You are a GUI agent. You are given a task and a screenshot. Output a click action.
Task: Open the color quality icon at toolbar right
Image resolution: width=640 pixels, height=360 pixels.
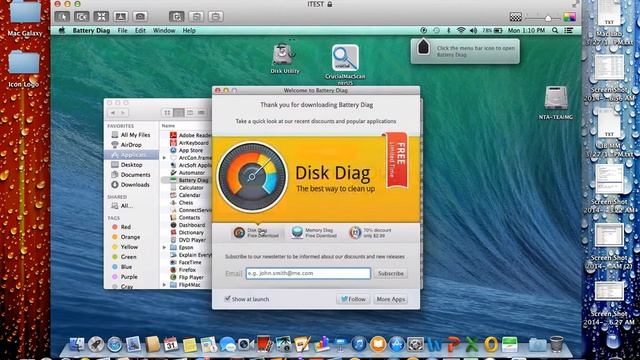click(x=569, y=17)
